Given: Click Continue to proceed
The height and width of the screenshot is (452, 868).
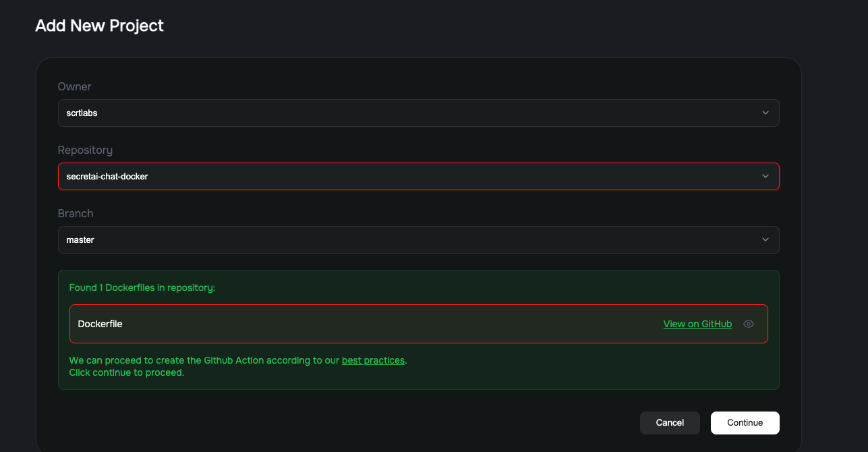Looking at the screenshot, I should (745, 422).
